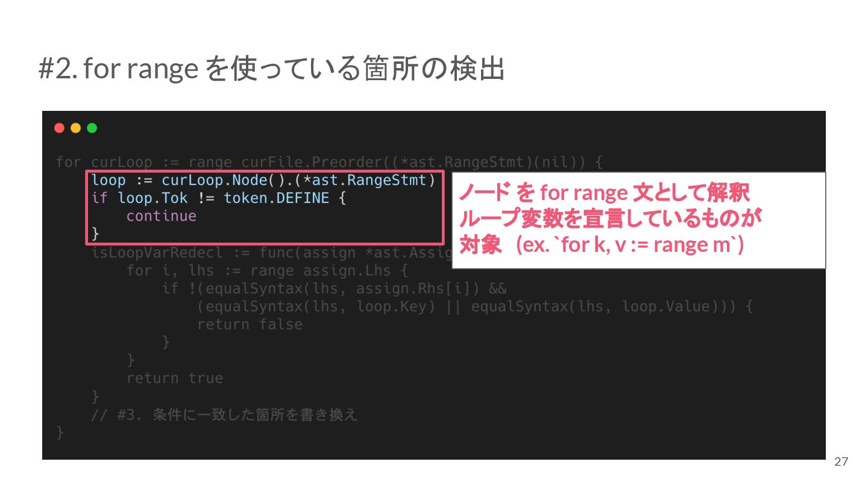
Task: Click the green maximize dot in code window
Action: coord(92,128)
